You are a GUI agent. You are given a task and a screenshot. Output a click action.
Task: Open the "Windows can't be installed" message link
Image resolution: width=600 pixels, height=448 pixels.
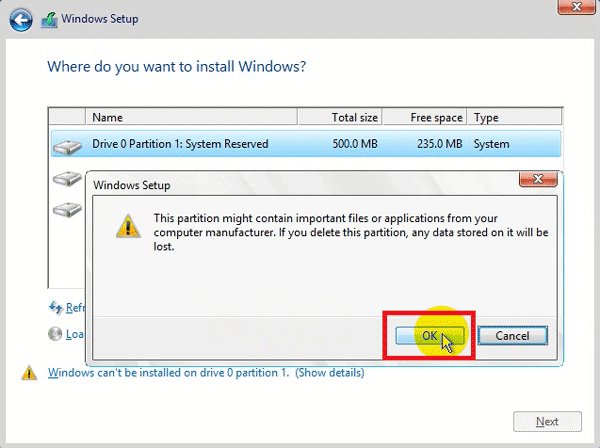pyautogui.click(x=168, y=373)
